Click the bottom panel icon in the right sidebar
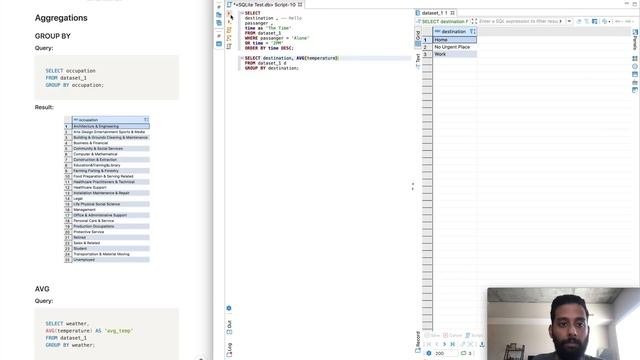 pyautogui.click(x=635, y=90)
